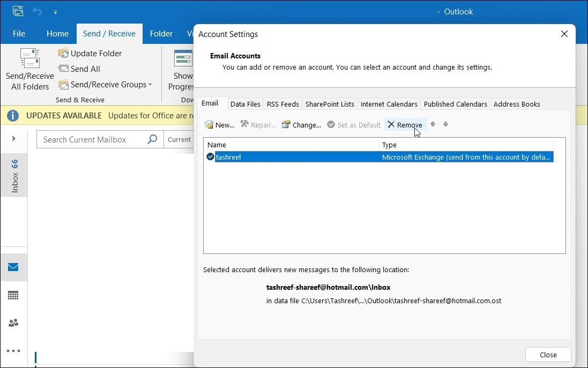Open the Internet Calendars tab
The width and height of the screenshot is (588, 368).
[x=389, y=104]
